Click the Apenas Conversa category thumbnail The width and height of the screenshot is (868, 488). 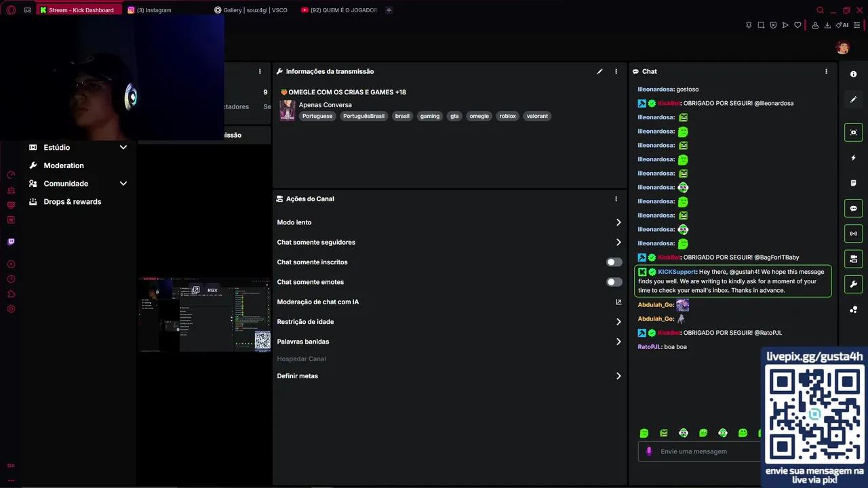tap(288, 110)
